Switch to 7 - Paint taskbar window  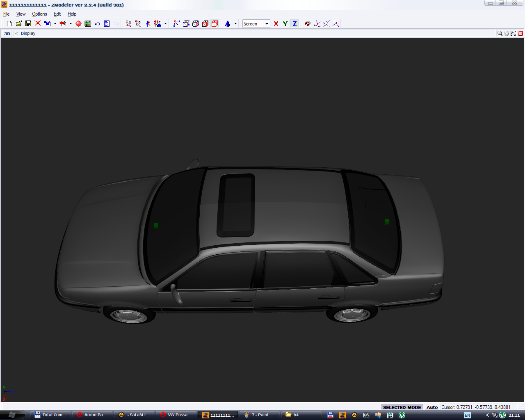click(260, 415)
